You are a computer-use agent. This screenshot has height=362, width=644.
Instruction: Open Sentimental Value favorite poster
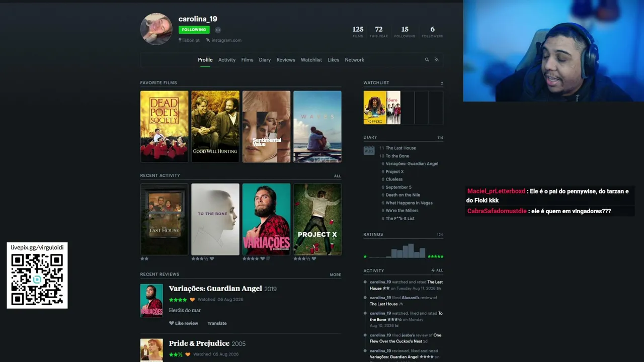pos(267,127)
